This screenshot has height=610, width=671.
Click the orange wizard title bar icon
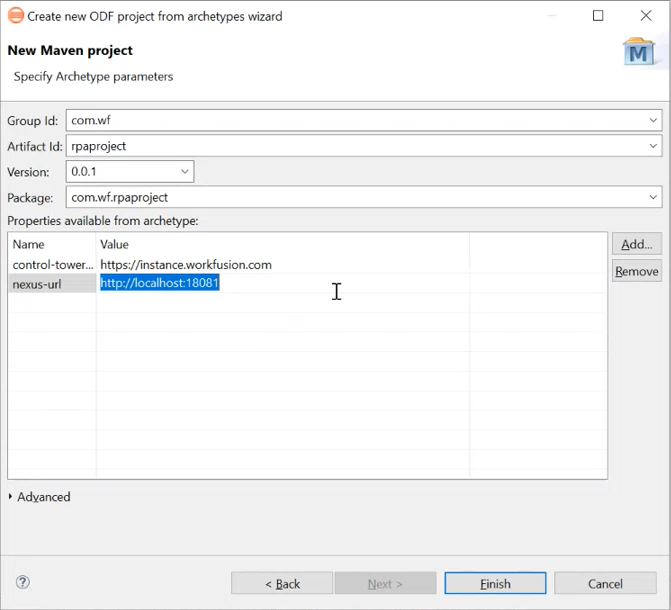[x=16, y=16]
